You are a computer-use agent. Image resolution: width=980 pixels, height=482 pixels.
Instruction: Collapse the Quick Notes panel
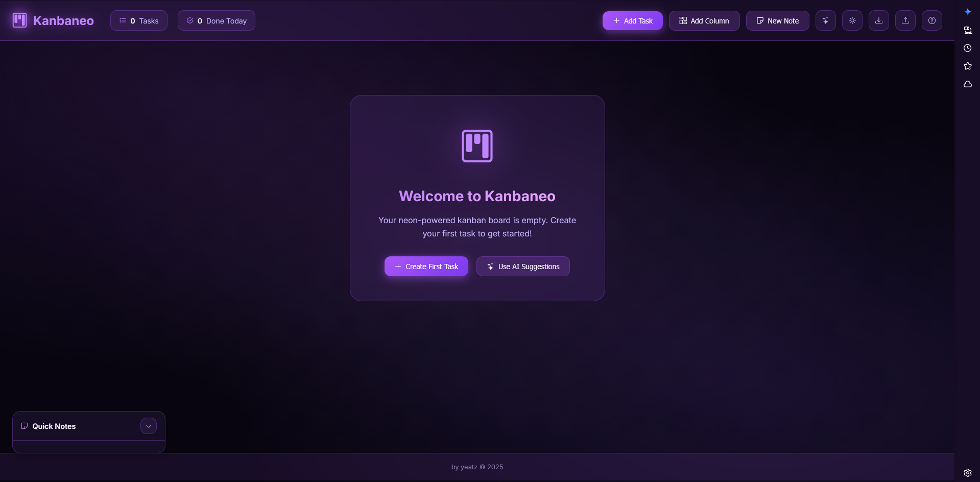point(148,426)
